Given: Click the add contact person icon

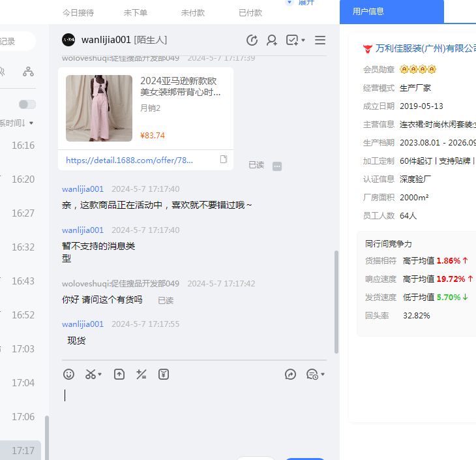Looking at the screenshot, I should (x=272, y=40).
